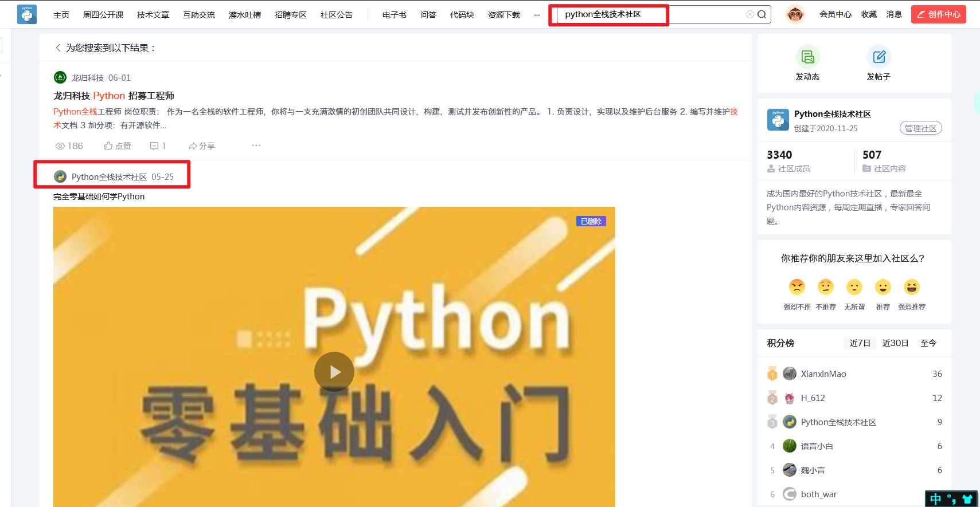Select the 强烈不推 angry face
This screenshot has height=507, width=980.
[797, 287]
